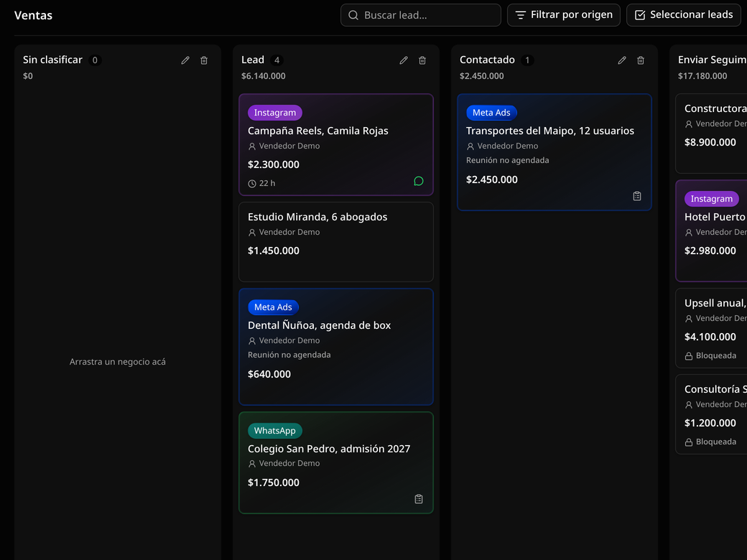Click the Enviar Seguim column title
Viewport: 747px width, 560px height.
click(x=713, y=60)
